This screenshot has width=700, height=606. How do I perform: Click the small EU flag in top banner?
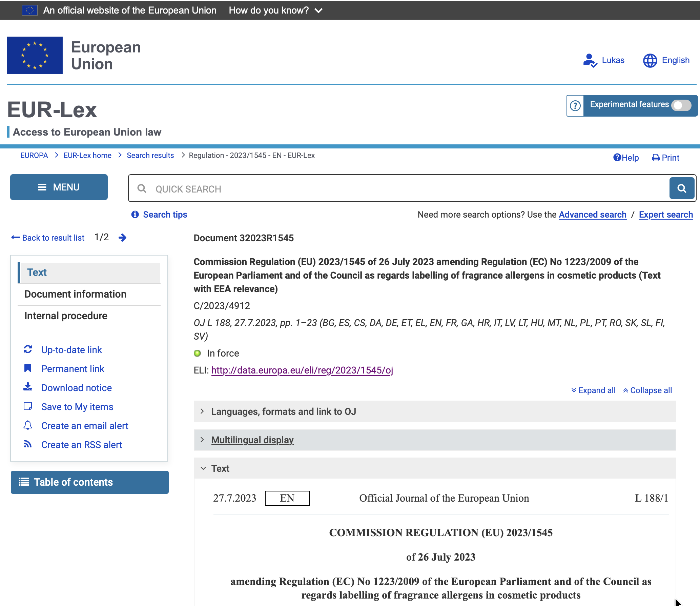point(30,10)
